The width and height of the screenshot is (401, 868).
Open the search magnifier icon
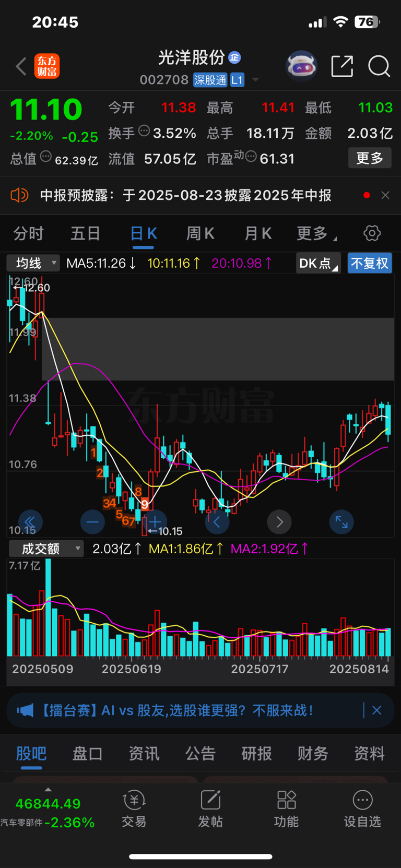(379, 66)
